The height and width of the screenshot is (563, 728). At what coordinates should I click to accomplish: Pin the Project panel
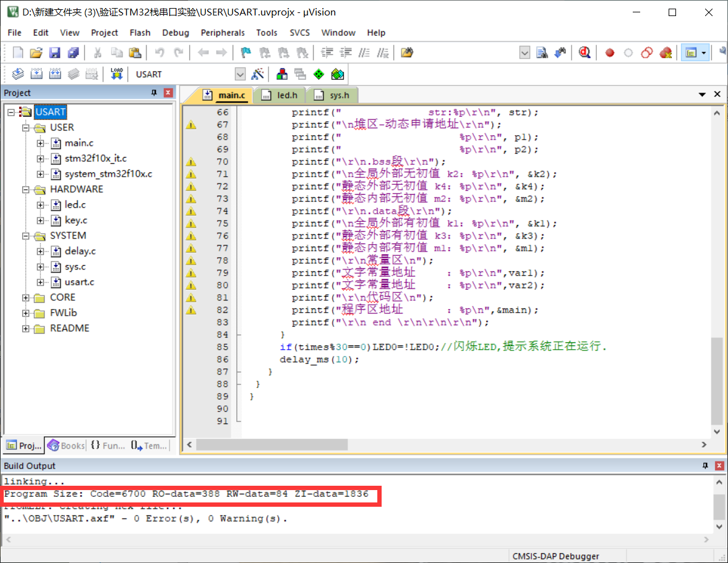154,93
